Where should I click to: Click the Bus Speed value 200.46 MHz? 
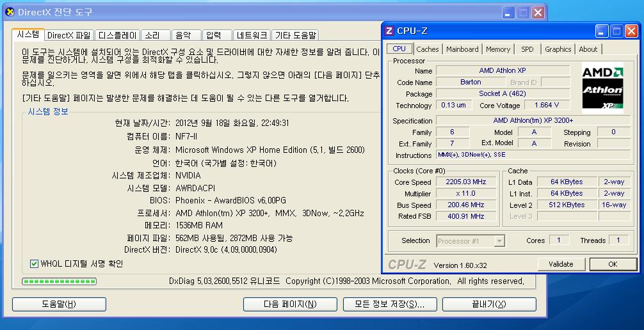point(466,205)
